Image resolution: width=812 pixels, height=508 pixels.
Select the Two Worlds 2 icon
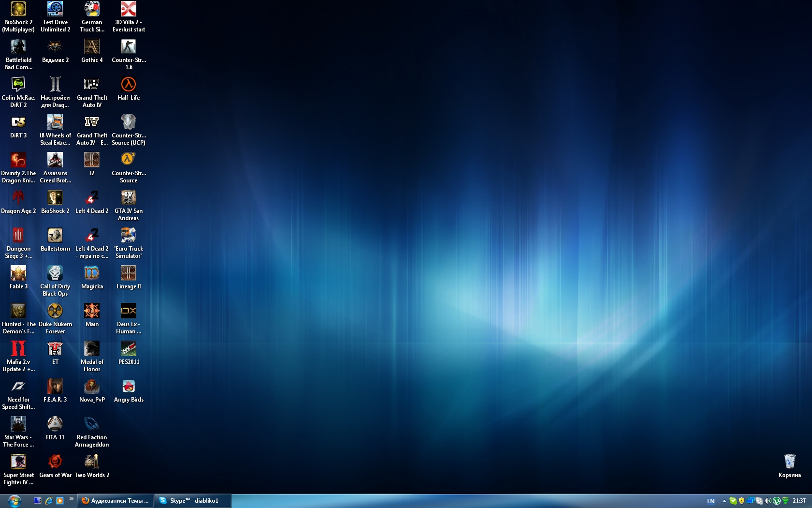92,466
